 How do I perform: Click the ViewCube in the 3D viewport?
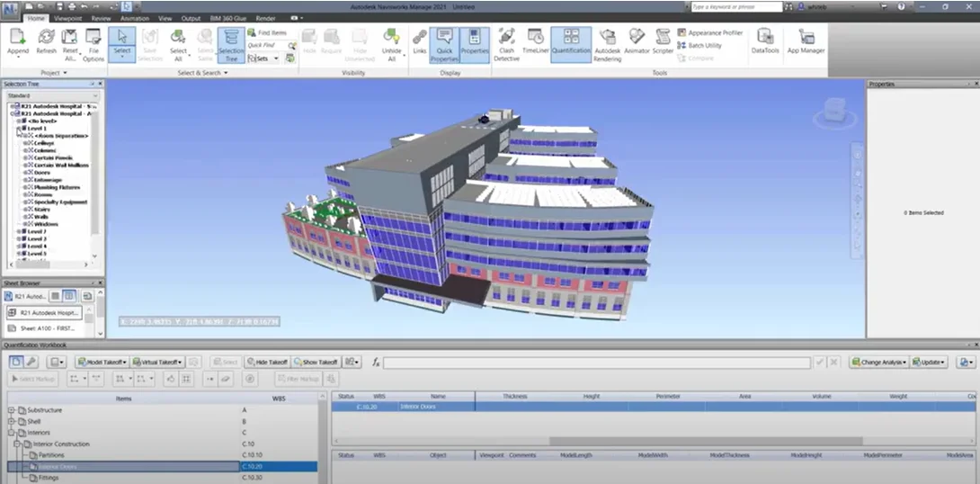click(x=833, y=111)
